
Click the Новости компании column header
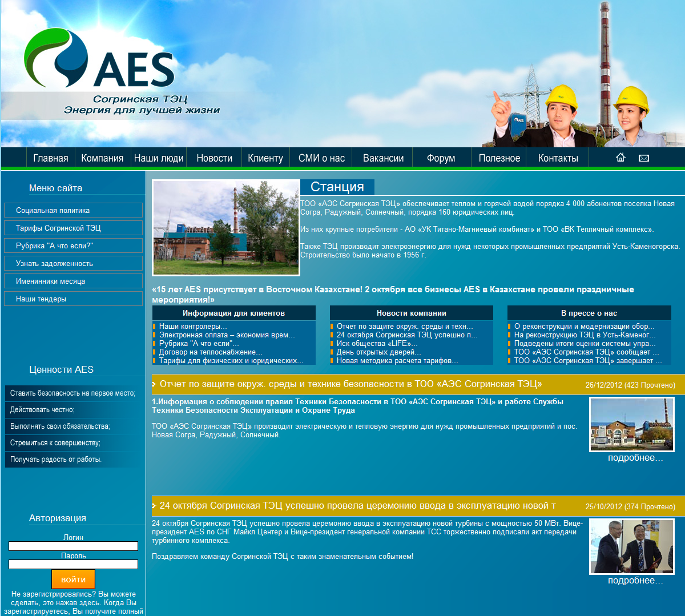(412, 313)
